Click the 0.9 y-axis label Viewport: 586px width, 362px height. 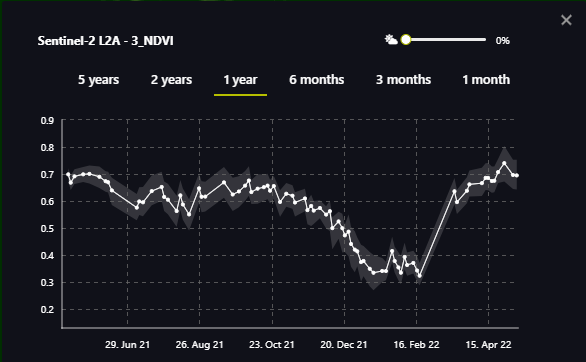[x=47, y=121]
